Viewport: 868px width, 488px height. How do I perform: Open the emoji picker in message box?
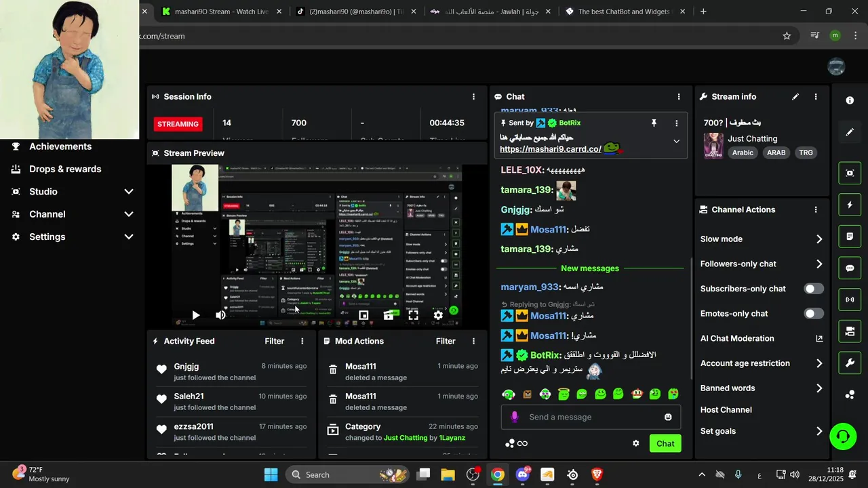tap(668, 417)
